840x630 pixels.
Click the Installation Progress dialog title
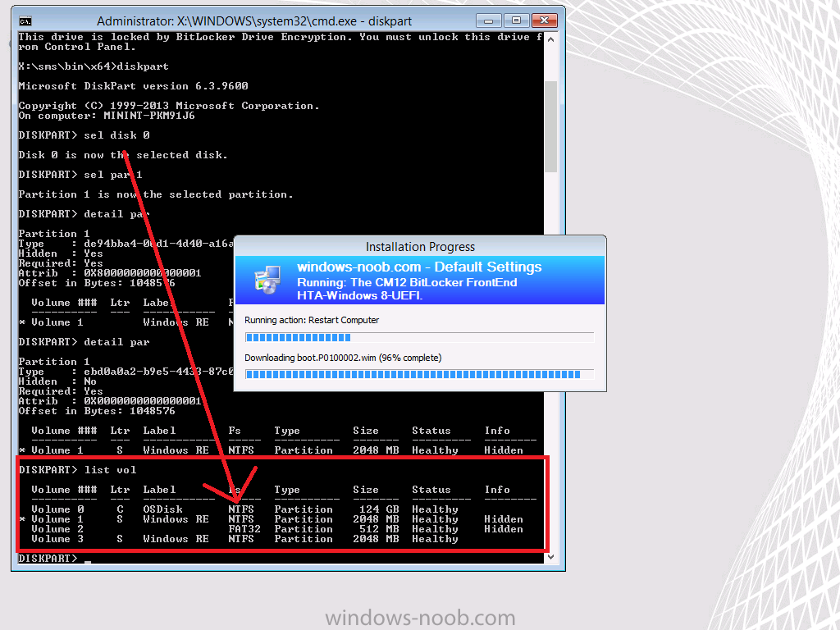[x=420, y=247]
